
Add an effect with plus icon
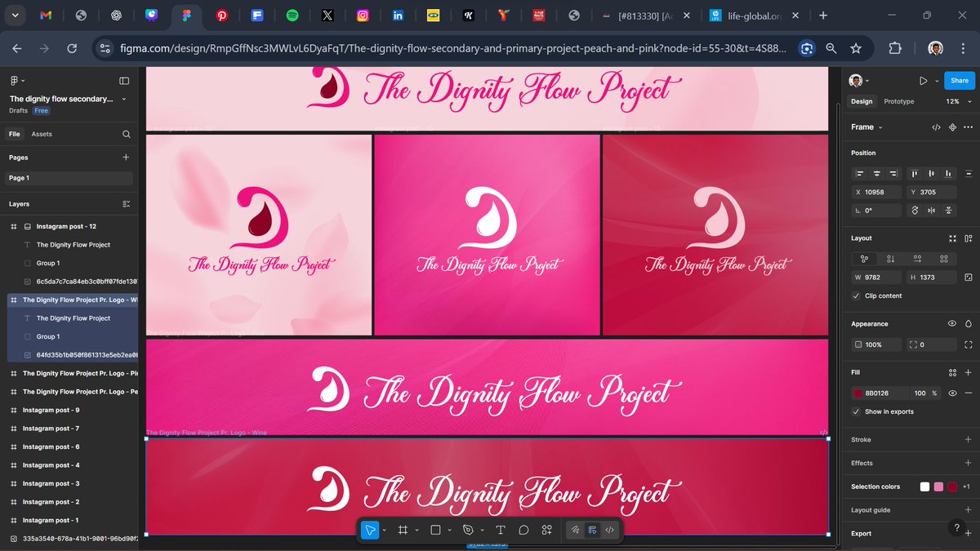coord(969,463)
